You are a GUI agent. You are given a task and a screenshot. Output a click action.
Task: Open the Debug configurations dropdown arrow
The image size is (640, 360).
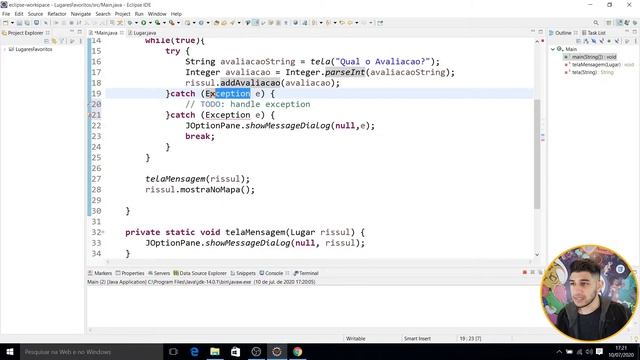[137, 23]
